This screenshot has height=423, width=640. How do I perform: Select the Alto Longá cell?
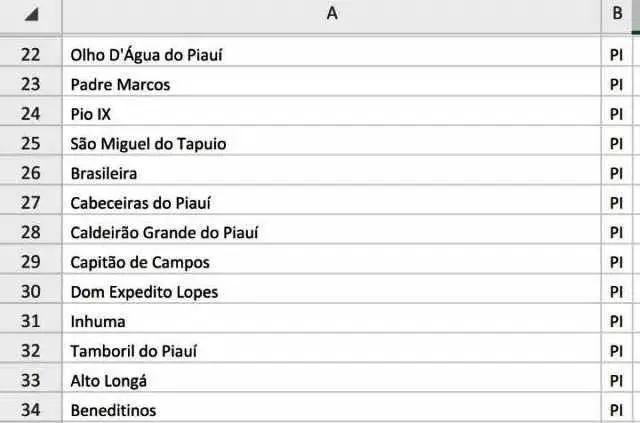(331, 380)
